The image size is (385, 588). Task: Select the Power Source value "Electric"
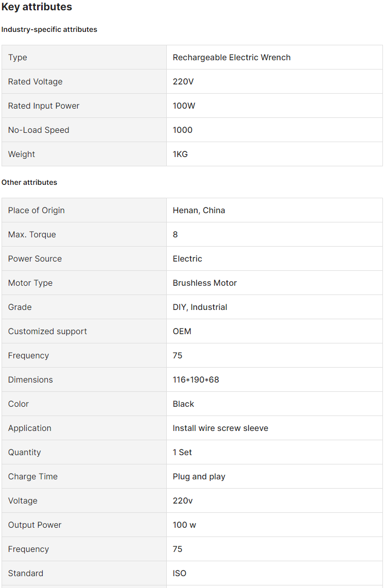pos(187,258)
